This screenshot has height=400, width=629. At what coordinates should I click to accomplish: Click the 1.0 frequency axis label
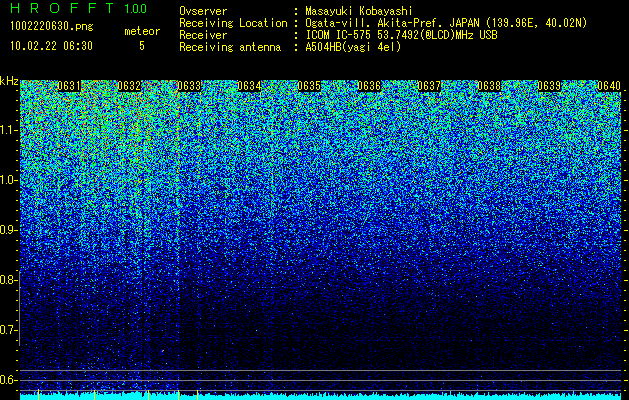(8, 180)
